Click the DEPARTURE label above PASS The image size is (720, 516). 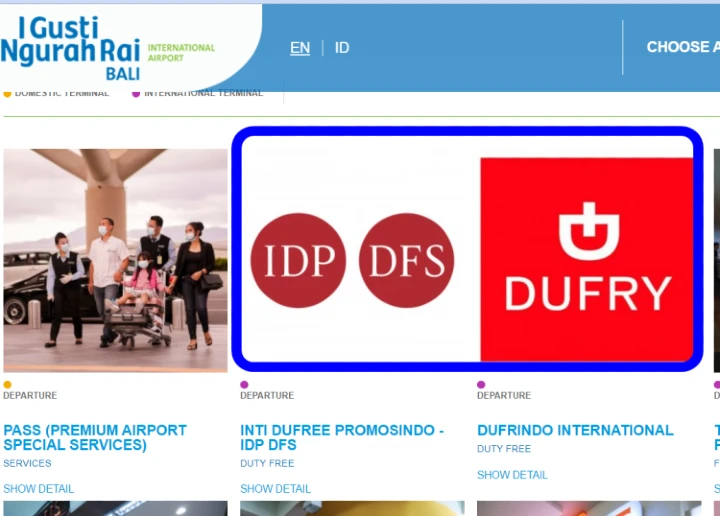(x=30, y=395)
